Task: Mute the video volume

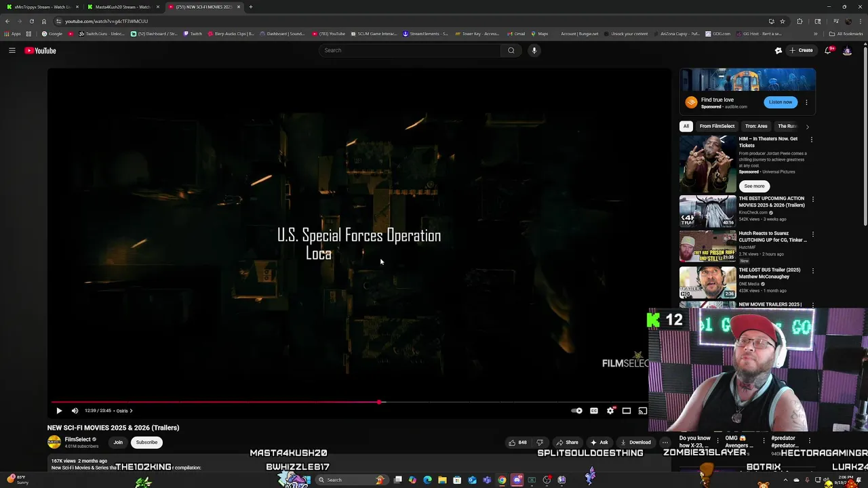Action: point(75,411)
